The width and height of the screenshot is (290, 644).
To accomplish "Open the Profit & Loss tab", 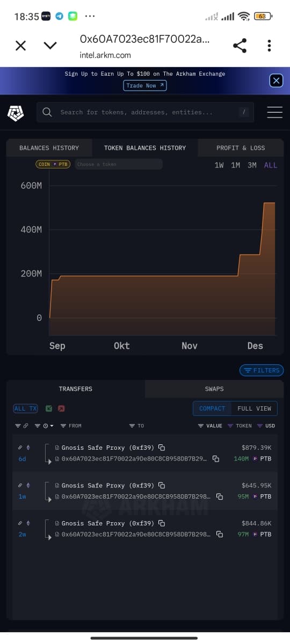I will [x=241, y=148].
